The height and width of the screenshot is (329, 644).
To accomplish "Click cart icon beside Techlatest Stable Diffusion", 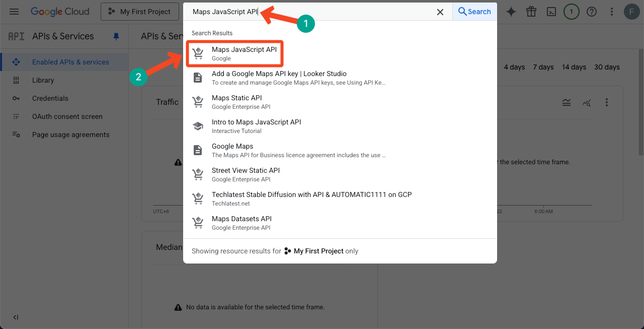I will [x=198, y=199].
